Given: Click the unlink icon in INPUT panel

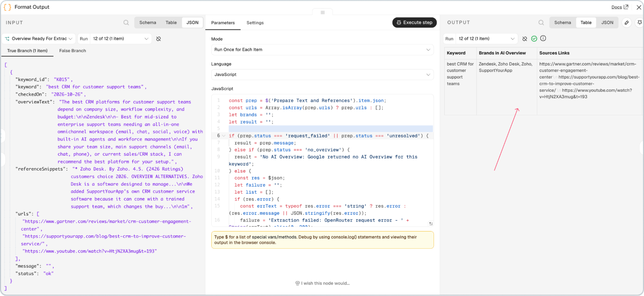Looking at the screenshot, I should (159, 39).
